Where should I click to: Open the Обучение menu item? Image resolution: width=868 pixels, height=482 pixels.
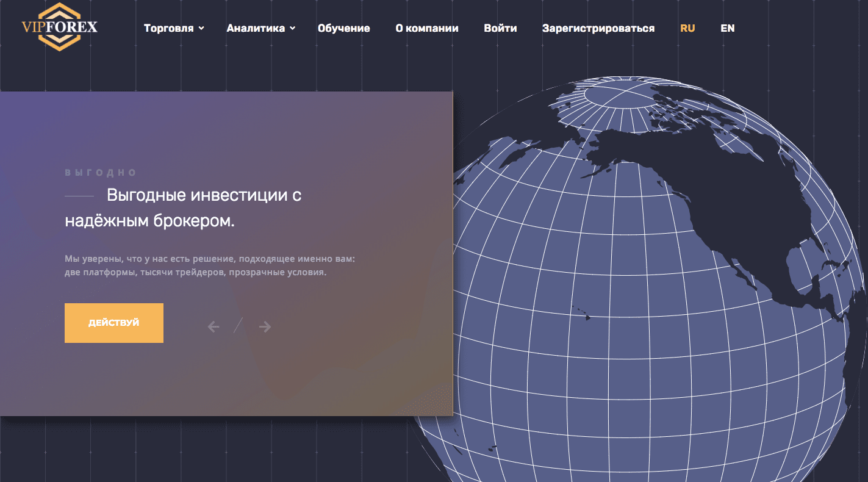[343, 28]
